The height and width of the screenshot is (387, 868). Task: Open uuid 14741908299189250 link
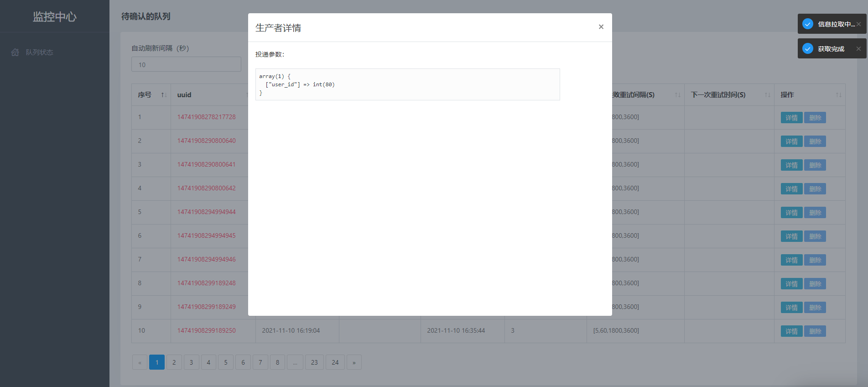point(206,330)
